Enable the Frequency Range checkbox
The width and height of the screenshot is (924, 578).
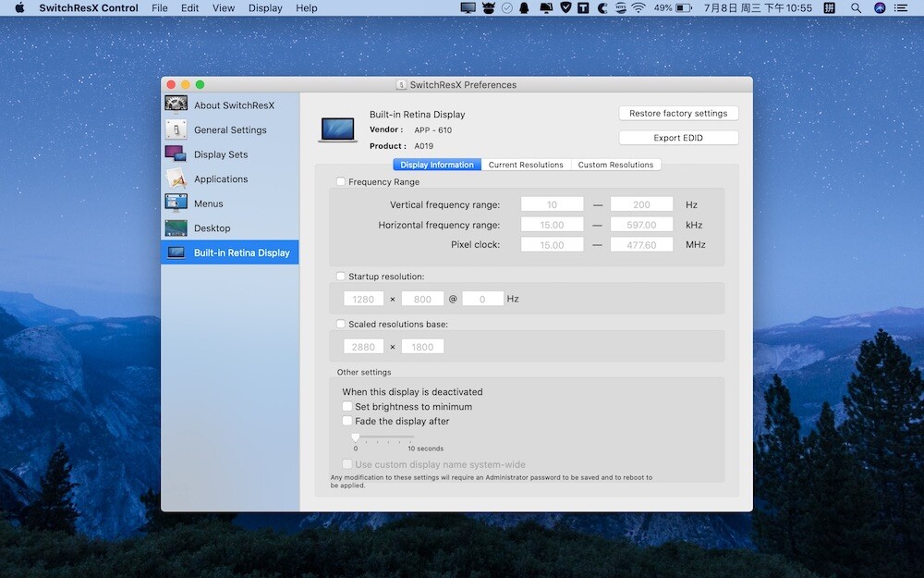click(341, 181)
